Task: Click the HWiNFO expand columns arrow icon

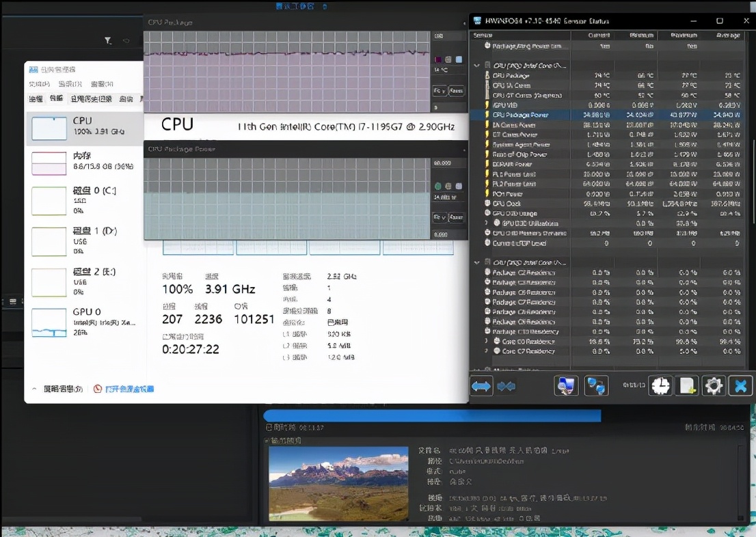Action: pyautogui.click(x=481, y=386)
